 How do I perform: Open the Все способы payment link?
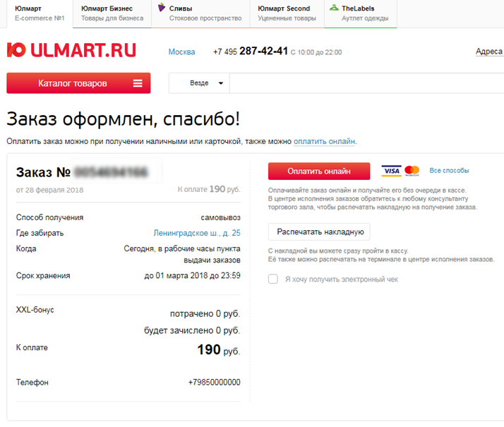[449, 171]
